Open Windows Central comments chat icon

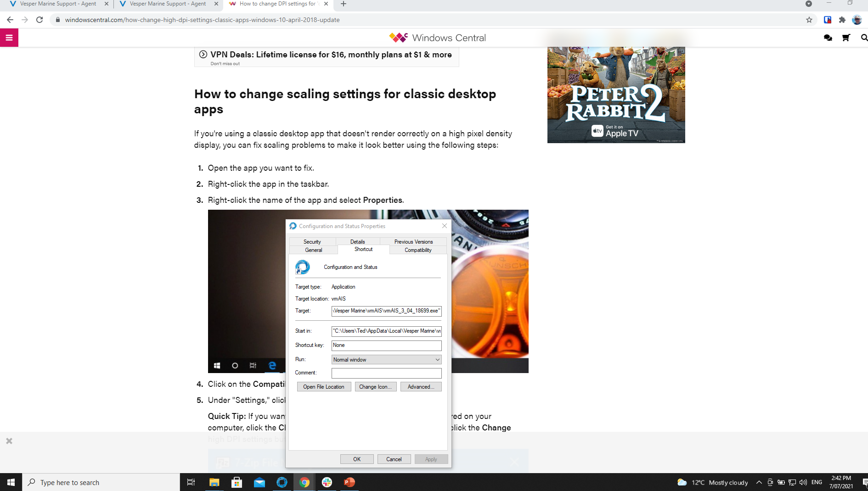pos(828,38)
